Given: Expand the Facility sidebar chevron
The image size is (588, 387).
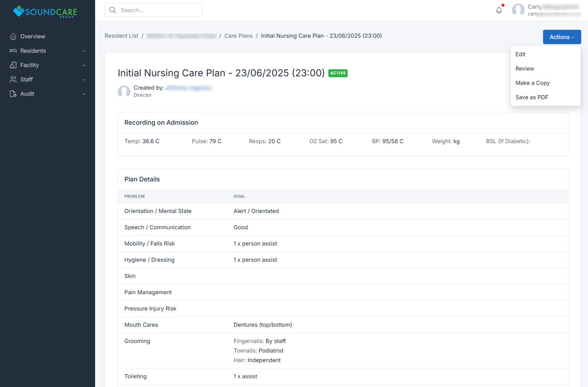Looking at the screenshot, I should tap(84, 65).
